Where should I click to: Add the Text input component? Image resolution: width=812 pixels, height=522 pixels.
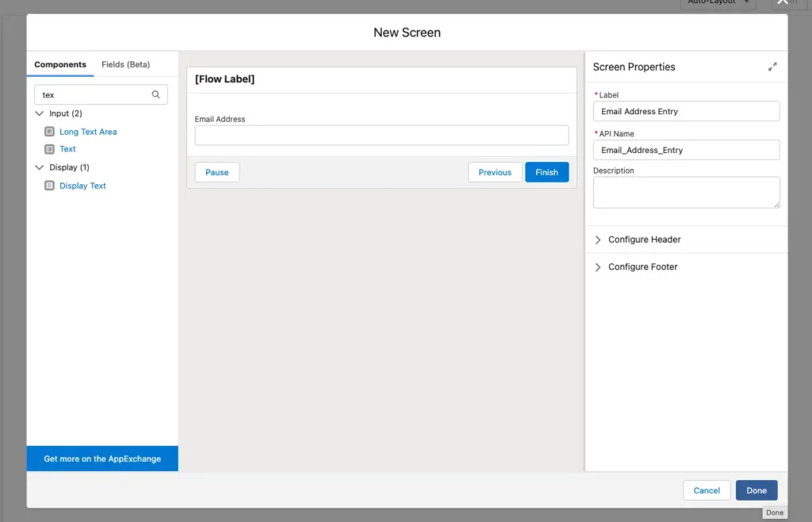[x=67, y=149]
